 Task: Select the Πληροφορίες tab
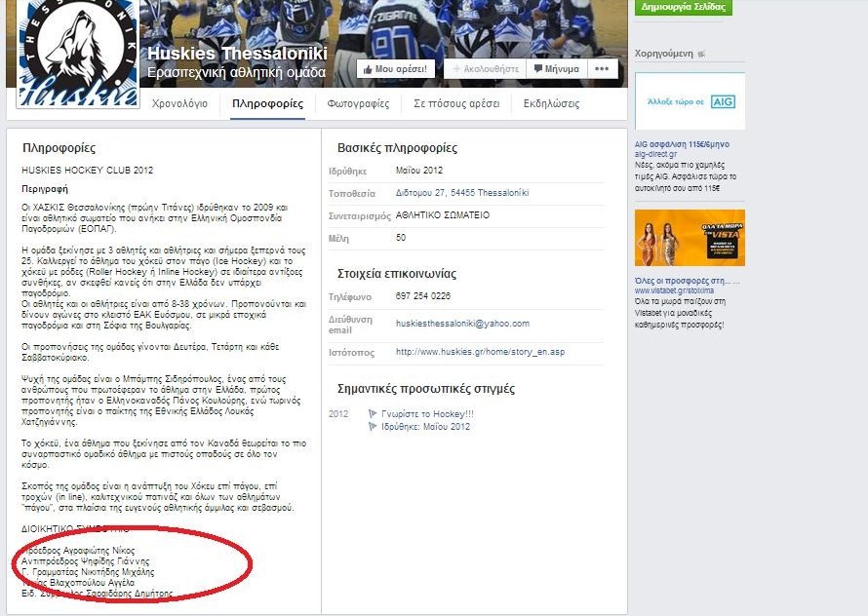click(268, 103)
